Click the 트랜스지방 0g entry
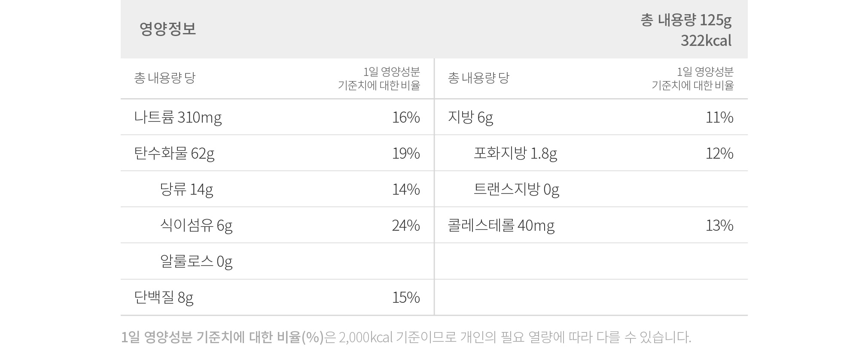The image size is (868, 347). (x=516, y=189)
